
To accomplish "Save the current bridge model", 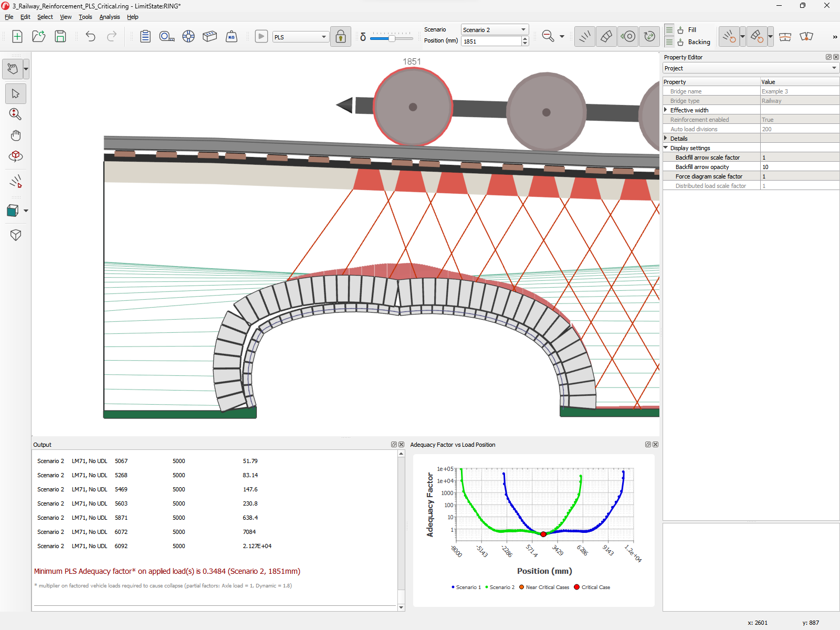I will (x=60, y=36).
